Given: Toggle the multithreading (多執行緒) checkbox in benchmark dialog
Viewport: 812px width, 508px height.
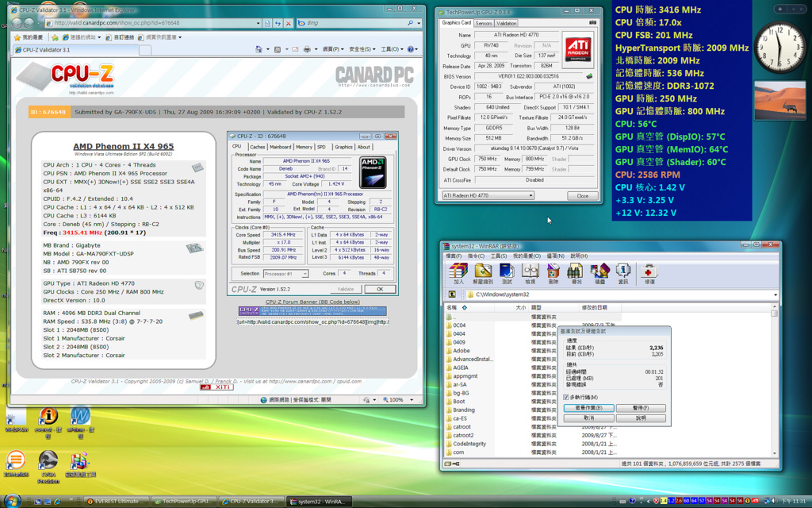Looking at the screenshot, I should (566, 397).
